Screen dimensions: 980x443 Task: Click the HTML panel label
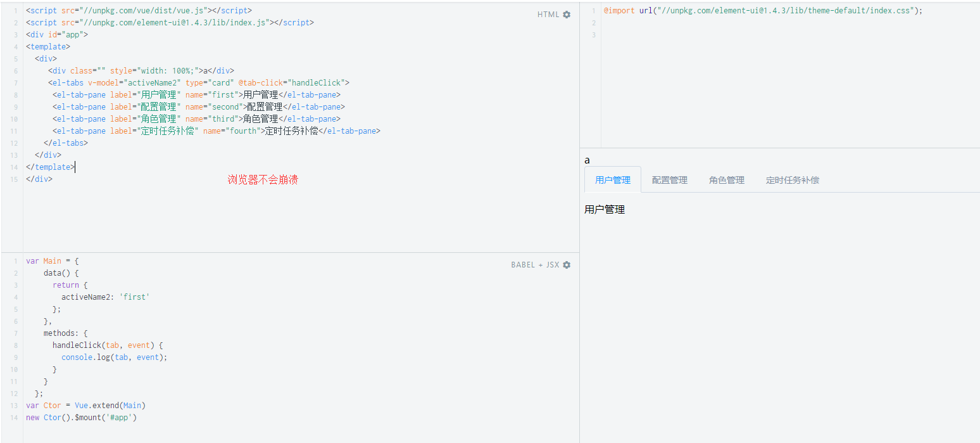click(548, 15)
